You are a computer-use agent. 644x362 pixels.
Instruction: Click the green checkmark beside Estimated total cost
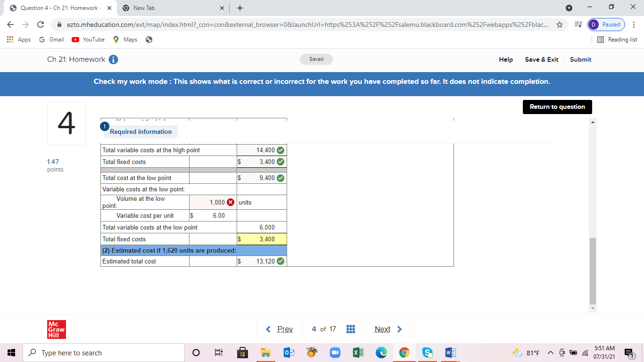coord(280,261)
